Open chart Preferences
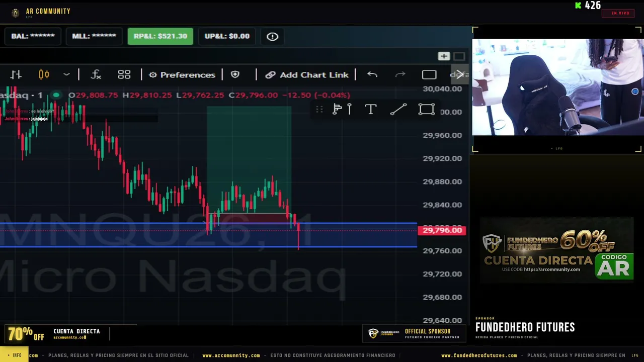The height and width of the screenshot is (362, 644). [x=182, y=75]
